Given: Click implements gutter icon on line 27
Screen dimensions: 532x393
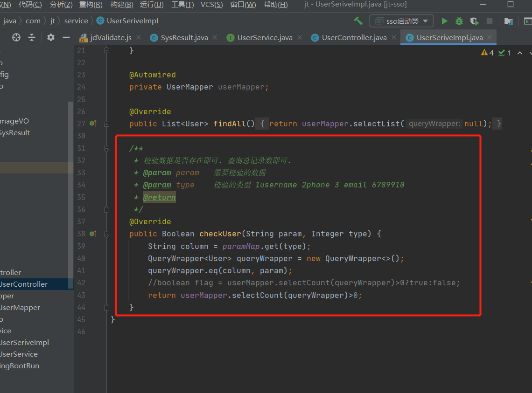Looking at the screenshot, I should click(x=93, y=124).
